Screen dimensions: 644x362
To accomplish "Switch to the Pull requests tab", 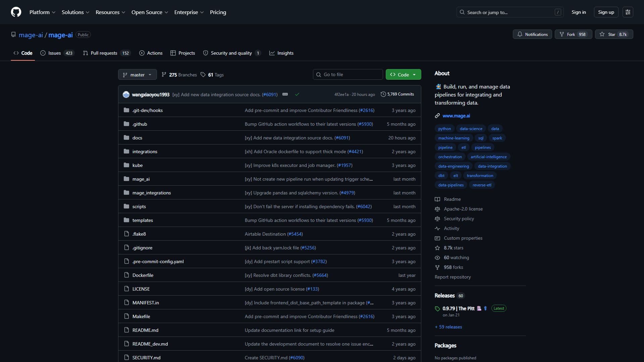I will click(106, 53).
